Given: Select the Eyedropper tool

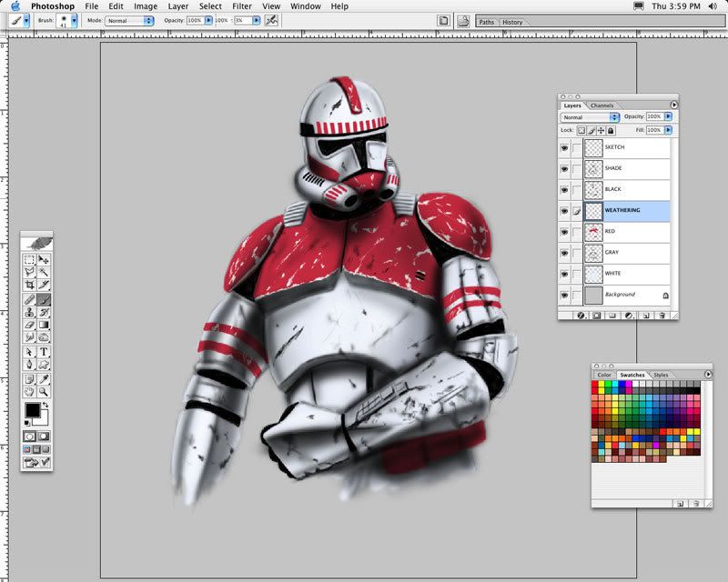Looking at the screenshot, I should [44, 379].
